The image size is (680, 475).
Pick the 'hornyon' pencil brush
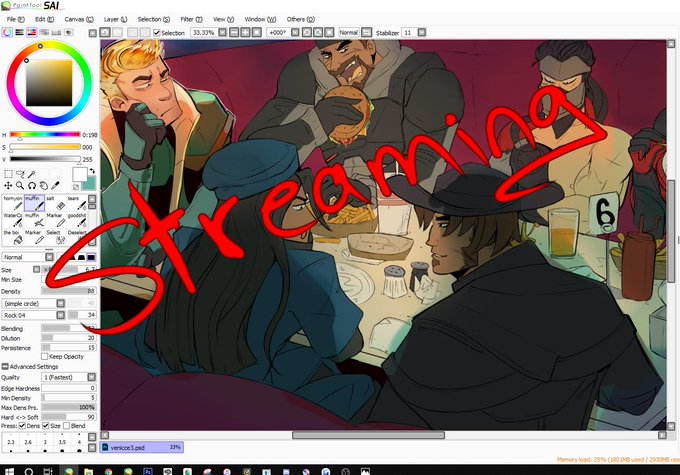click(13, 203)
